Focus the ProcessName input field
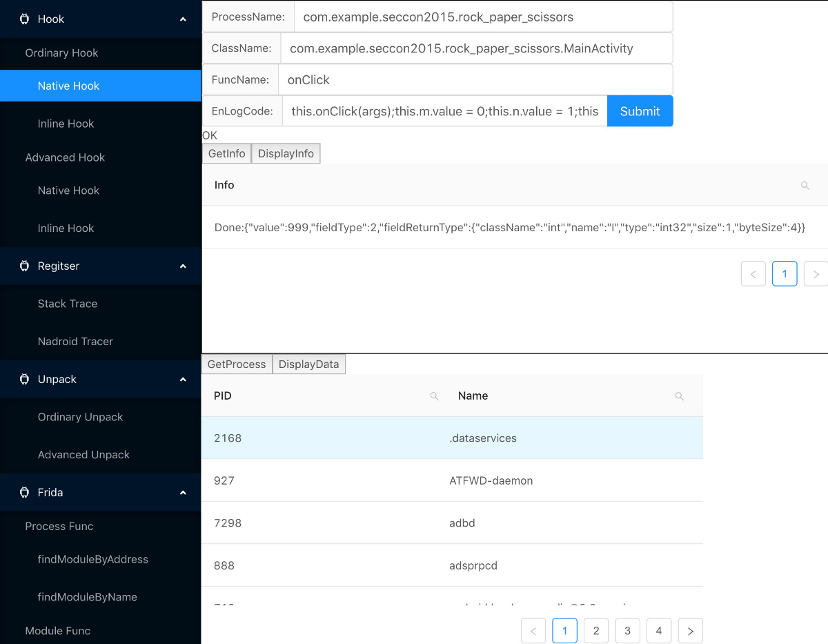Screen dimensions: 828x644 pyautogui.click(x=483, y=17)
